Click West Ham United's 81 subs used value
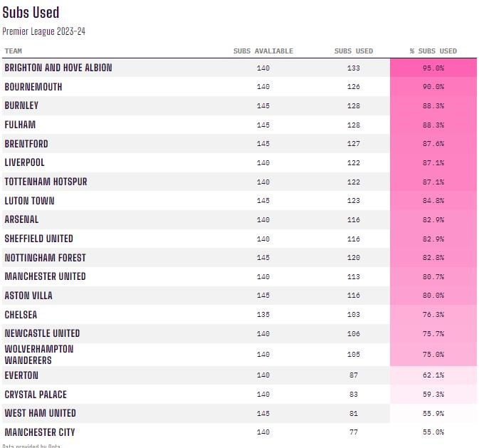This screenshot has width=479, height=448. pos(354,413)
